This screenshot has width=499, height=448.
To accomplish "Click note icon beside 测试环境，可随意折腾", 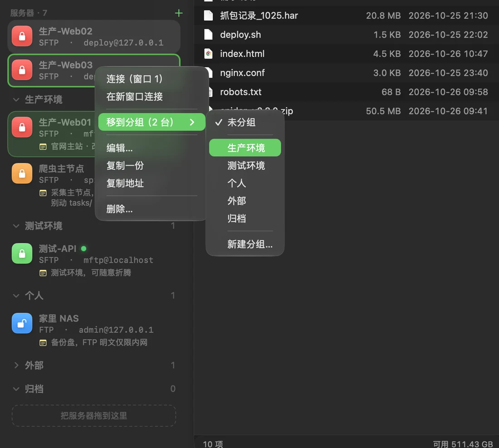I will (43, 273).
